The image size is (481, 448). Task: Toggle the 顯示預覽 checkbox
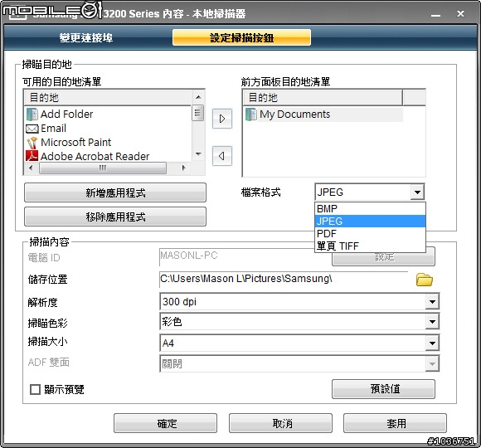coord(35,389)
